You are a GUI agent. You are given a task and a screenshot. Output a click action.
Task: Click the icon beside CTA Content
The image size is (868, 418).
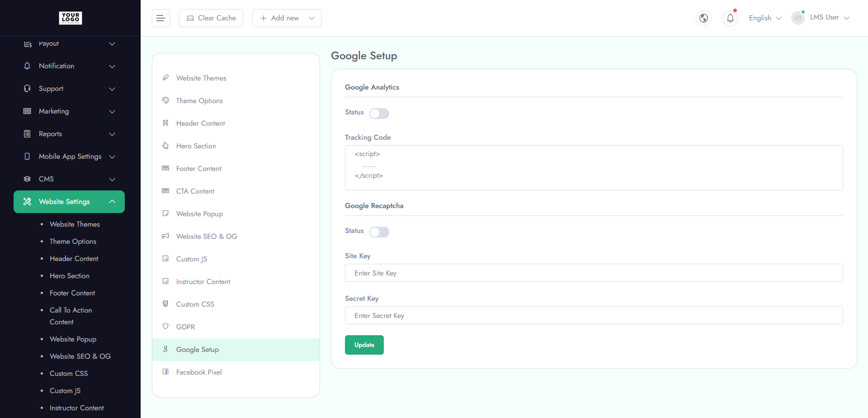pyautogui.click(x=165, y=191)
